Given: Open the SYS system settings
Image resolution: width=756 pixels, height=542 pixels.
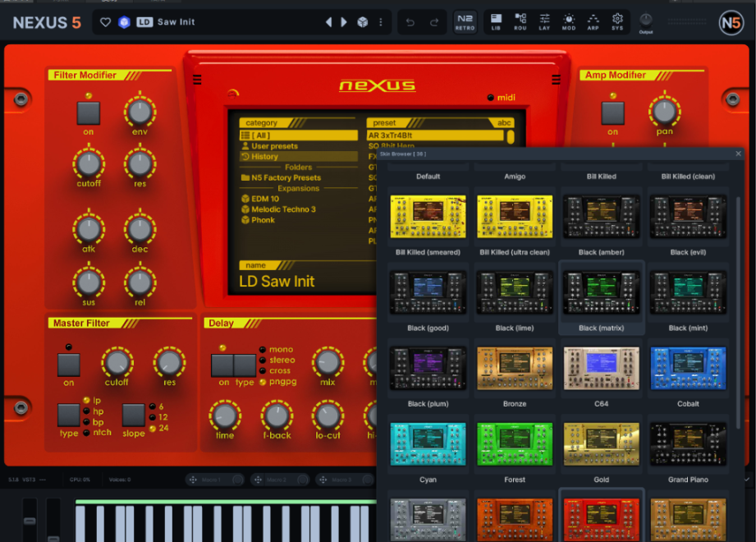Looking at the screenshot, I should tap(617, 22).
